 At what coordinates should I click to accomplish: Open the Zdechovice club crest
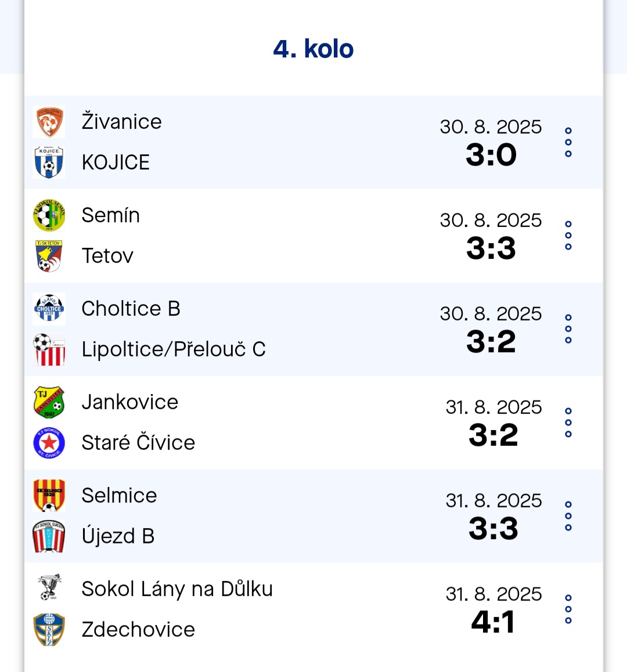coord(49,630)
